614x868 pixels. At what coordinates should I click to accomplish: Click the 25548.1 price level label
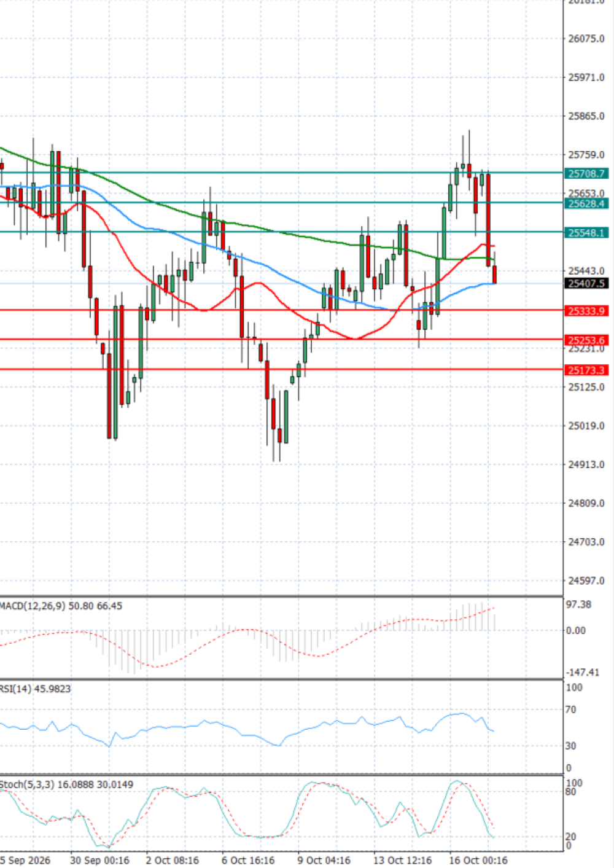[x=586, y=233]
